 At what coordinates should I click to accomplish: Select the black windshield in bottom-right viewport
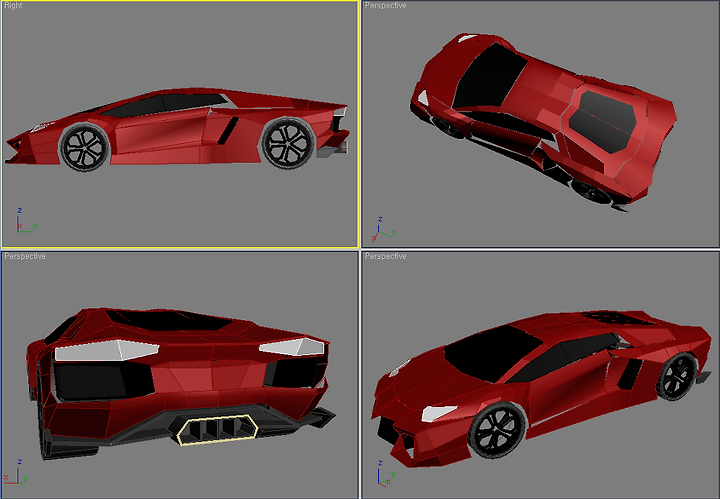pos(493,353)
